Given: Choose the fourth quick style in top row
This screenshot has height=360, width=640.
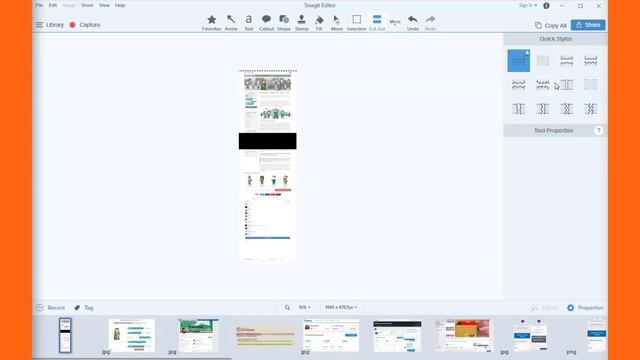Looking at the screenshot, I should point(591,61).
